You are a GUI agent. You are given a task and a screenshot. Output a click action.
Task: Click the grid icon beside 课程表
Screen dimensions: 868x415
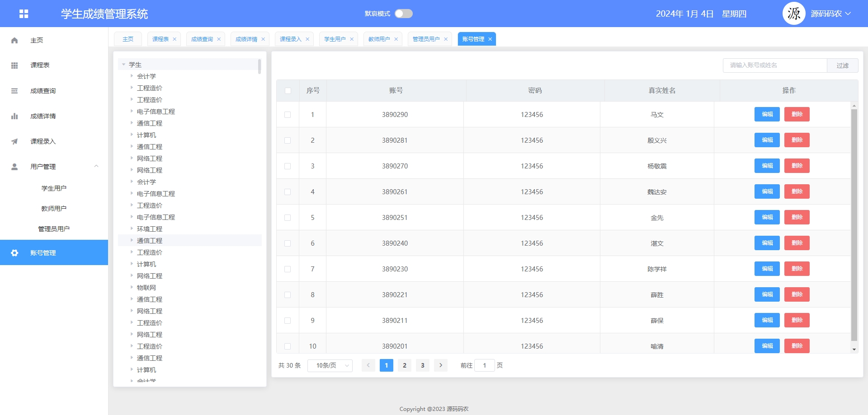(14, 65)
